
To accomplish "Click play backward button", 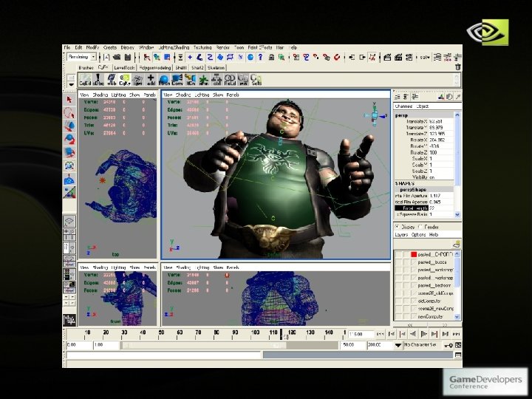I will 413,334.
